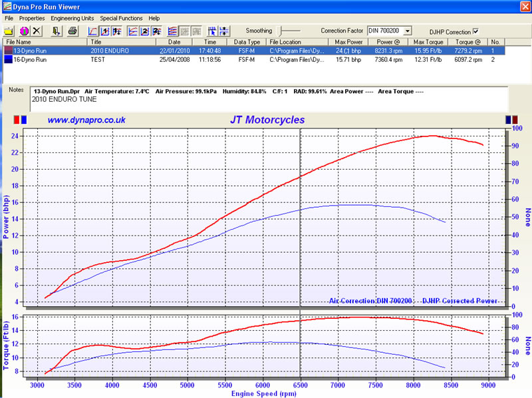
Task: Select the graph icon numbered 1 without arrows
Action: (104, 31)
